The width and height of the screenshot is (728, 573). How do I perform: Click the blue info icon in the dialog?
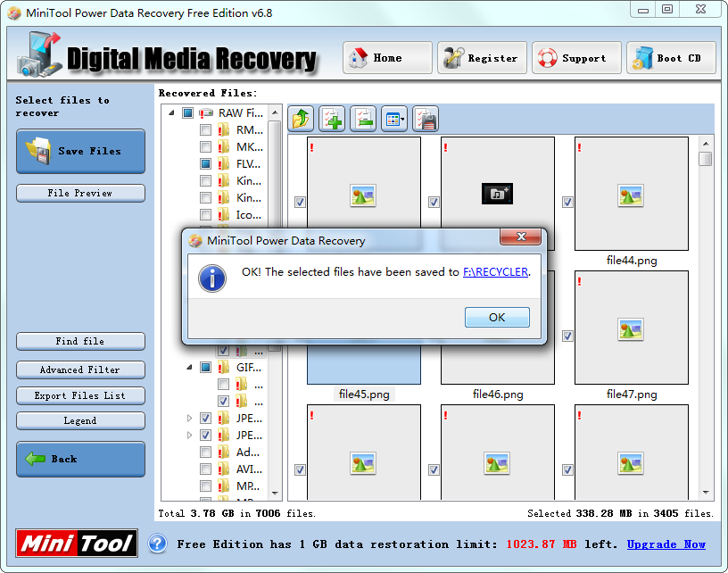pyautogui.click(x=212, y=278)
